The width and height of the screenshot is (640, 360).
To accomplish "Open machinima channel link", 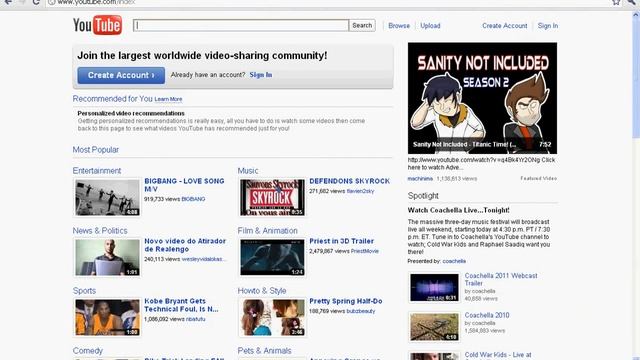I will pyautogui.click(x=420, y=178).
